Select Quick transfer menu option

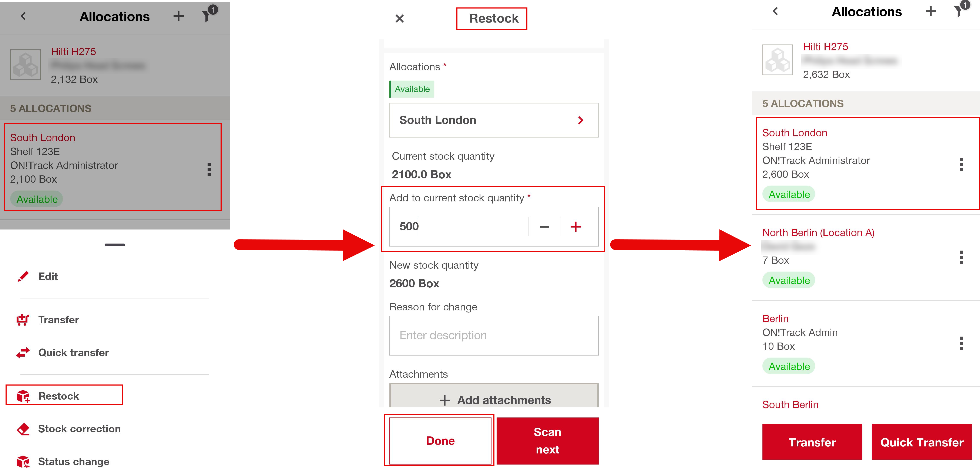coord(73,353)
